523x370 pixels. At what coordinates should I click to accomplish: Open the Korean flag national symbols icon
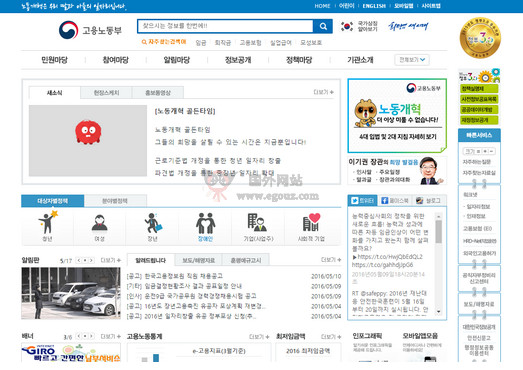[347, 26]
